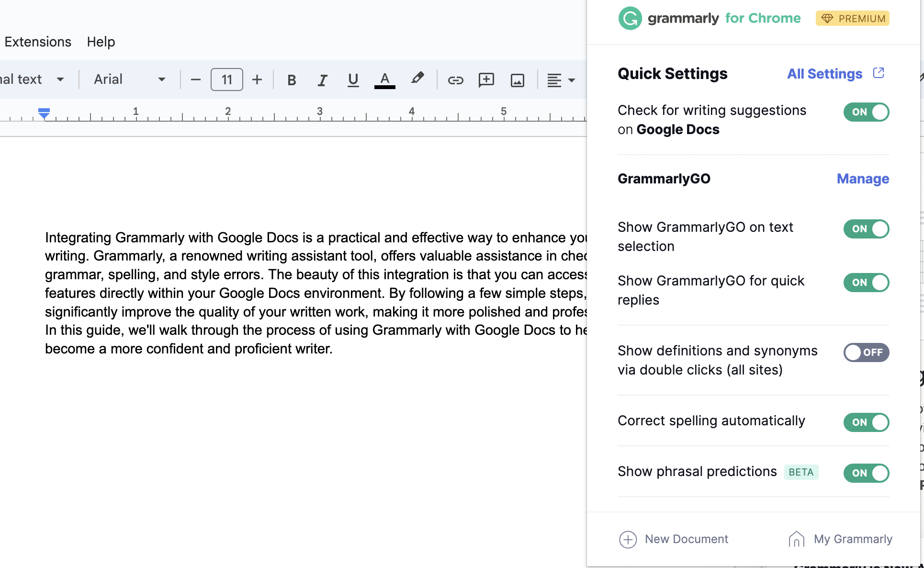
Task: Toggle underline formatting in the toolbar
Action: tap(353, 80)
